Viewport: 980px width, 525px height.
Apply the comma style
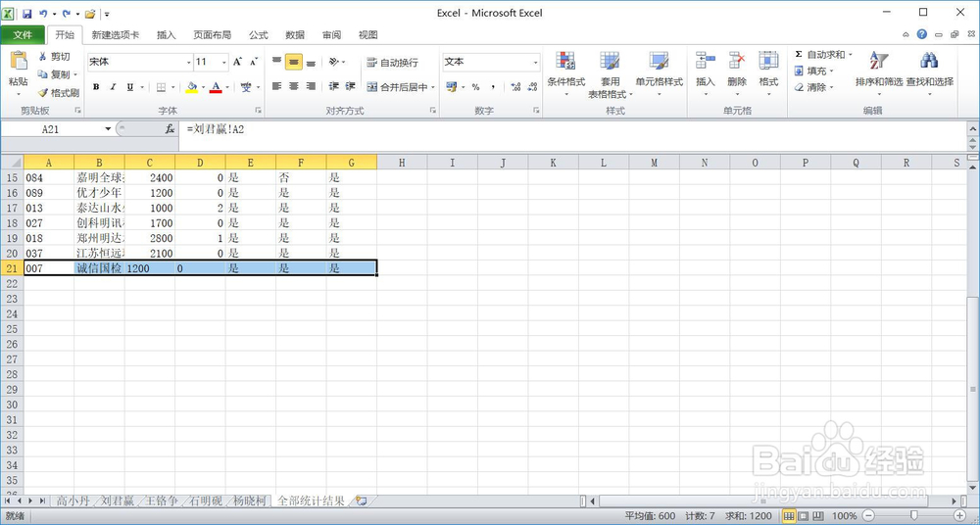click(493, 87)
